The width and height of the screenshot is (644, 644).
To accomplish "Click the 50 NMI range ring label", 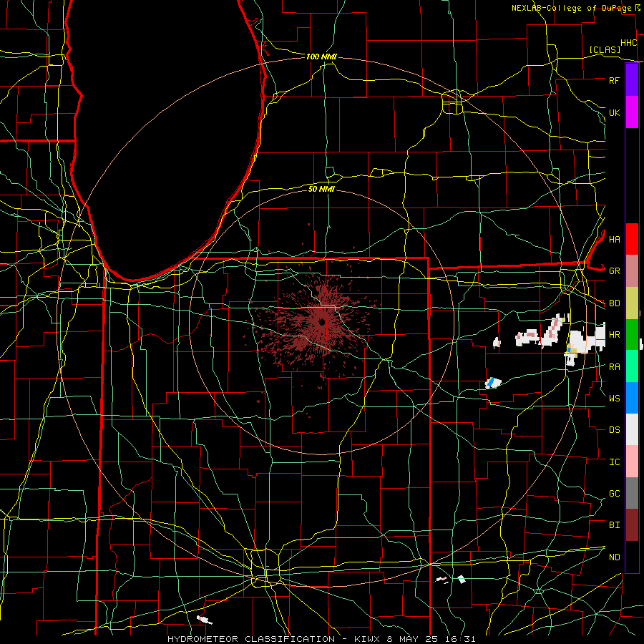I will point(321,189).
